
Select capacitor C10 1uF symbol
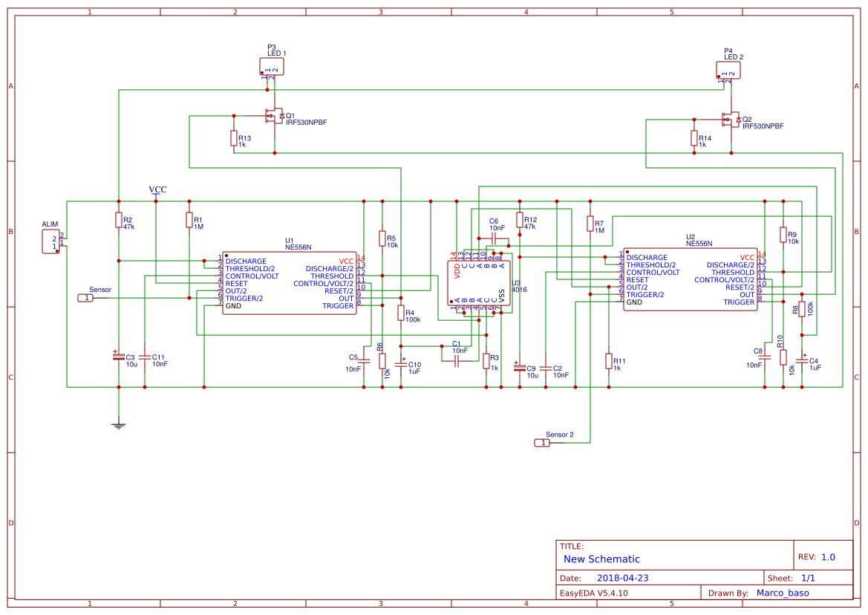coord(401,364)
